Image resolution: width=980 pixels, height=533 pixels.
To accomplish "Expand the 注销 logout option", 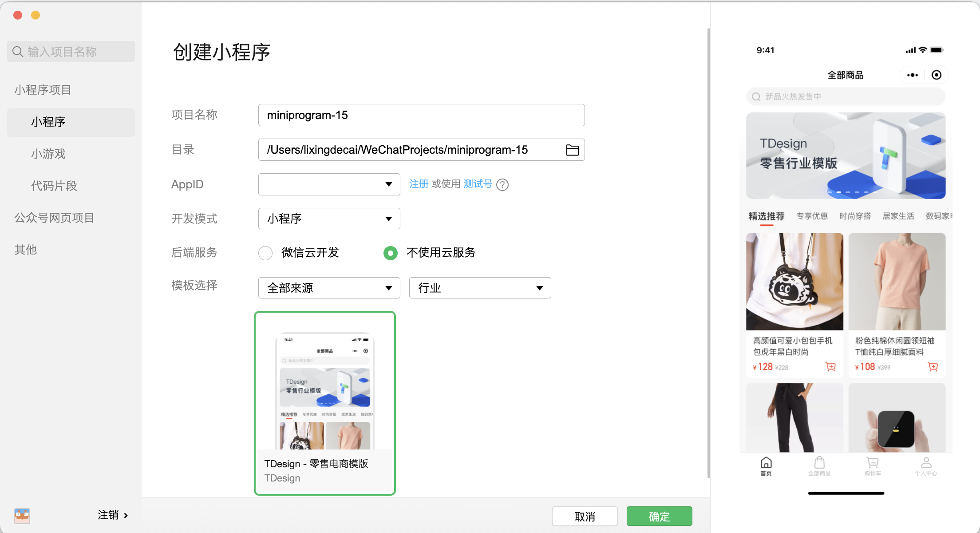I will click(x=113, y=515).
